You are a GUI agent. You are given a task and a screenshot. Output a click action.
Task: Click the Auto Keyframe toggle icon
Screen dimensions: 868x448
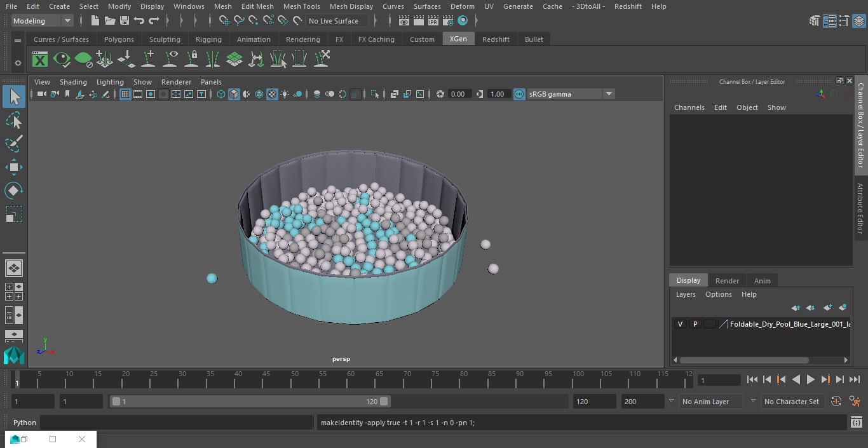point(836,402)
